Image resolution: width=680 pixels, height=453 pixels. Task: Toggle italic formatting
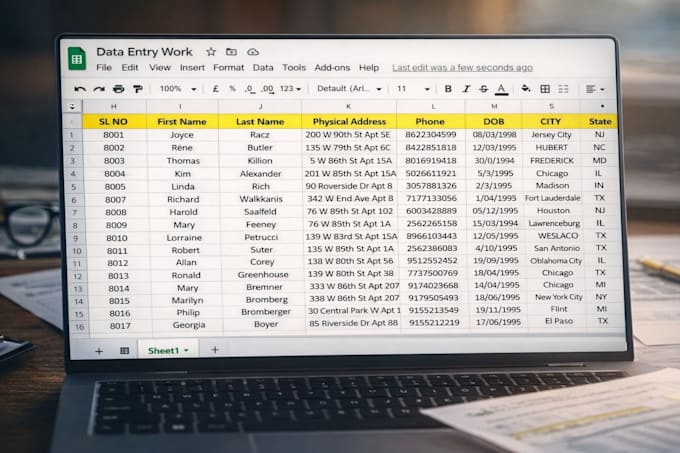[466, 89]
